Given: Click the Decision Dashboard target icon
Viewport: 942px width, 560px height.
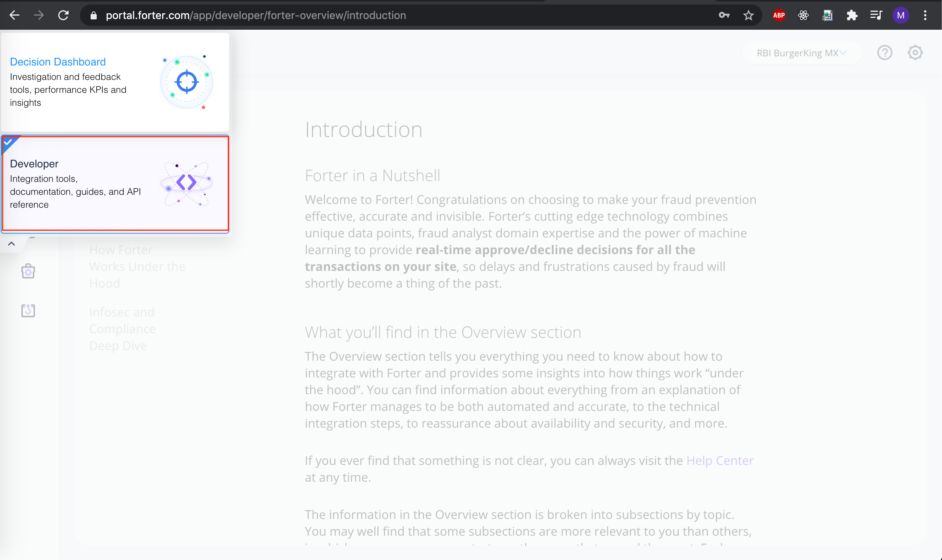Looking at the screenshot, I should [x=187, y=82].
